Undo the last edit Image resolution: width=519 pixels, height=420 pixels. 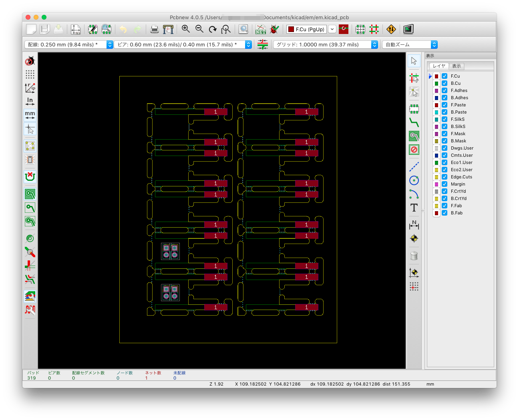(x=123, y=29)
